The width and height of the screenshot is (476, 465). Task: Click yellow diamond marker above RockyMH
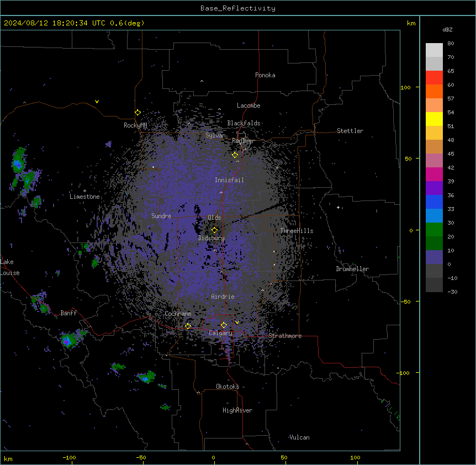[x=137, y=113]
